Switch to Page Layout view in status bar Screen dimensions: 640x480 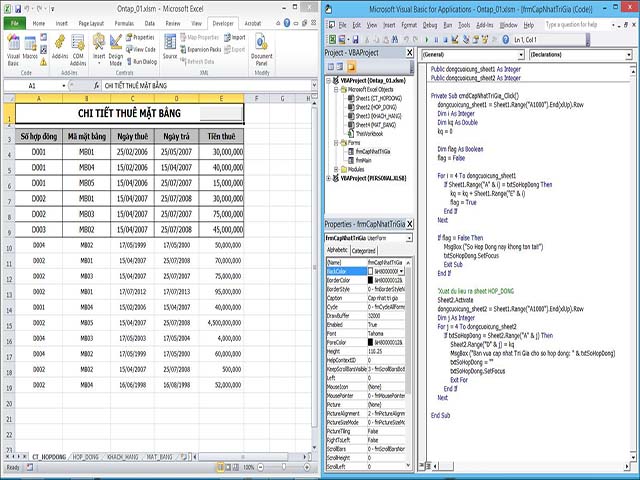pos(228,467)
